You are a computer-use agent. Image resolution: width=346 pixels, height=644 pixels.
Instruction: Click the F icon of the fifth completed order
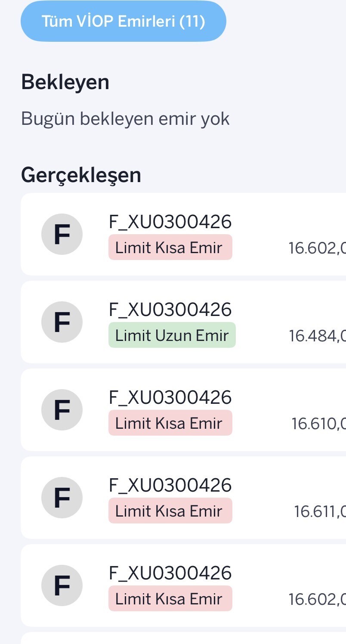coord(62,586)
